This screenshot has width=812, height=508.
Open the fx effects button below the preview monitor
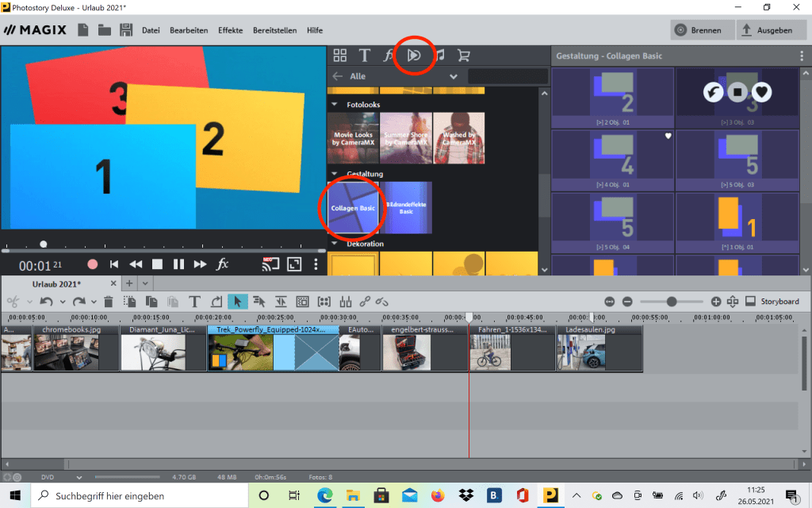[x=222, y=264]
